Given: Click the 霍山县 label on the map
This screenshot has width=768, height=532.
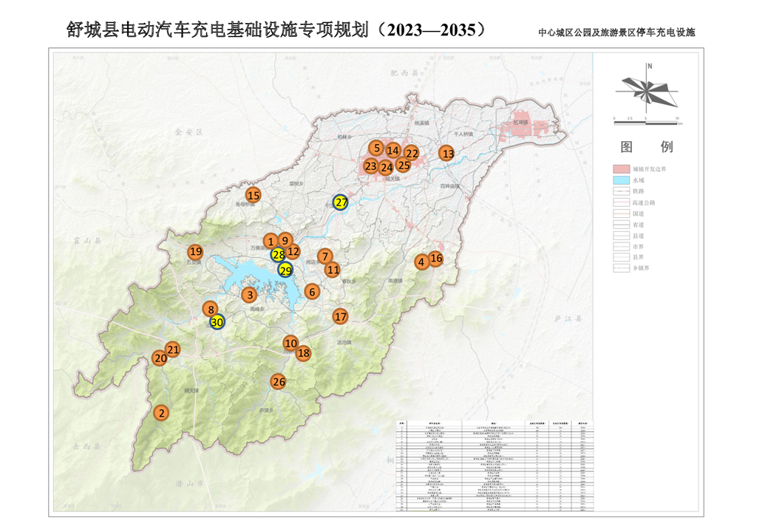Looking at the screenshot, I should pos(87,240).
